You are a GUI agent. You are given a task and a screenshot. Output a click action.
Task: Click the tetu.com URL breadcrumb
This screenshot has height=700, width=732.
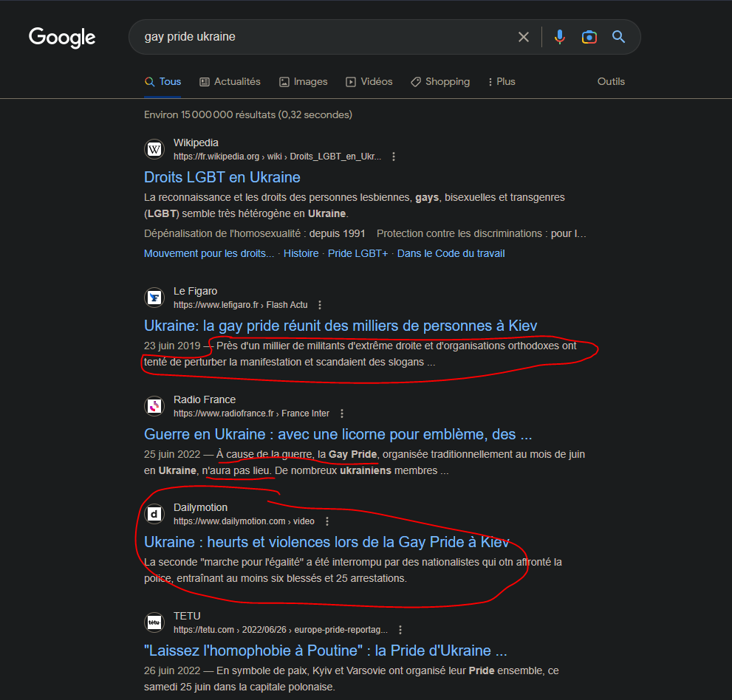coord(281,630)
